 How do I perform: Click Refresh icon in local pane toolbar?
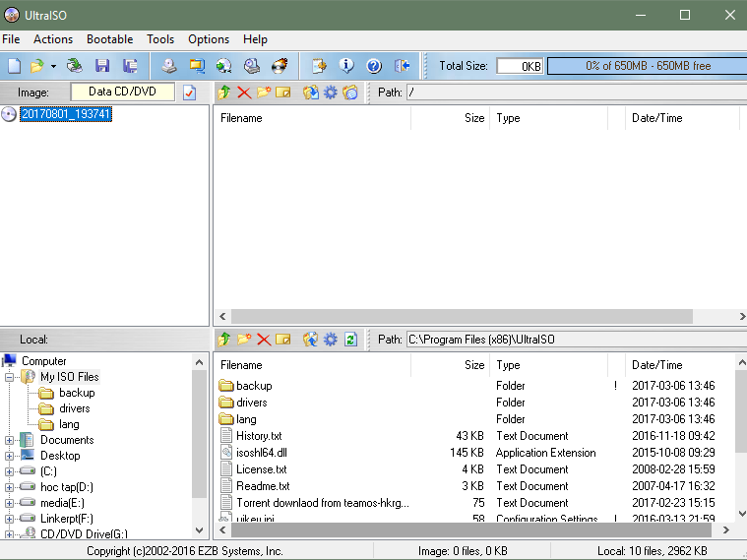pos(350,340)
